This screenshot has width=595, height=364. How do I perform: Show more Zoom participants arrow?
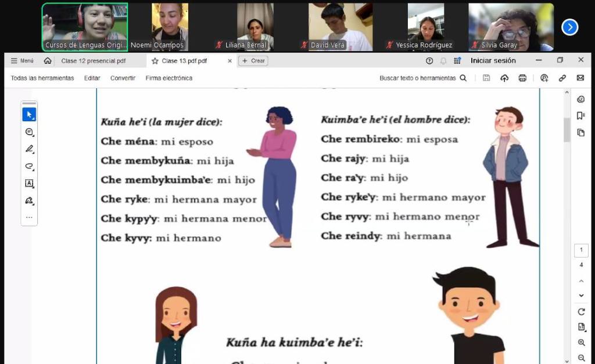[x=569, y=27]
